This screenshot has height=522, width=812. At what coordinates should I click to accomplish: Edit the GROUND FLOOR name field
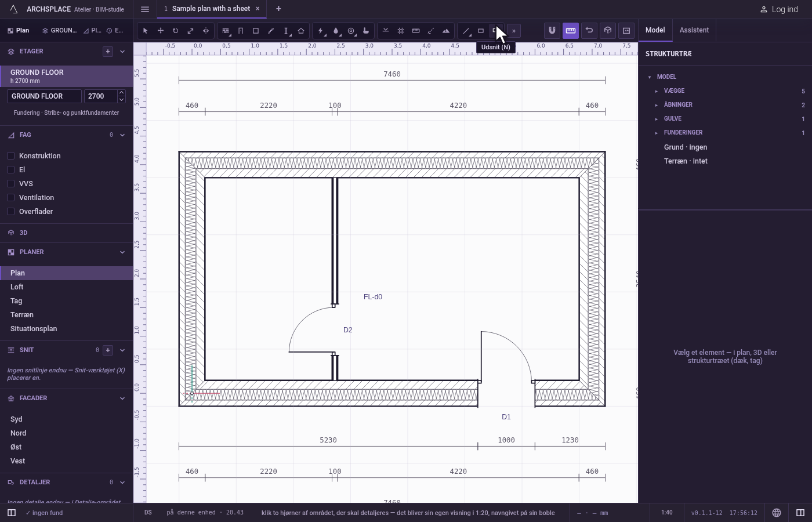click(44, 96)
